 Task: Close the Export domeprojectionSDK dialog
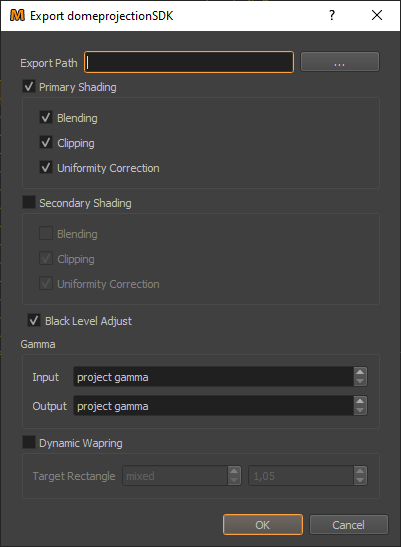pyautogui.click(x=377, y=15)
